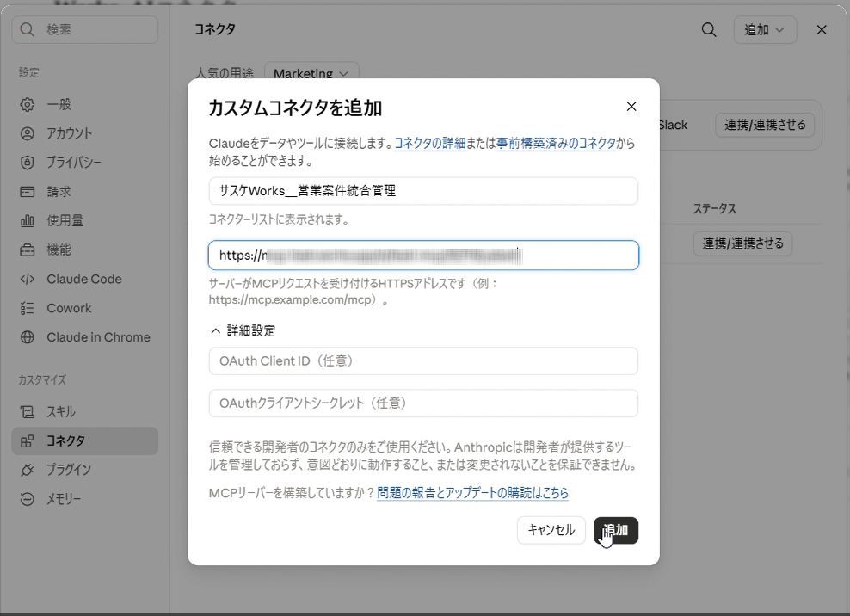Open Claude Code settings

84,279
